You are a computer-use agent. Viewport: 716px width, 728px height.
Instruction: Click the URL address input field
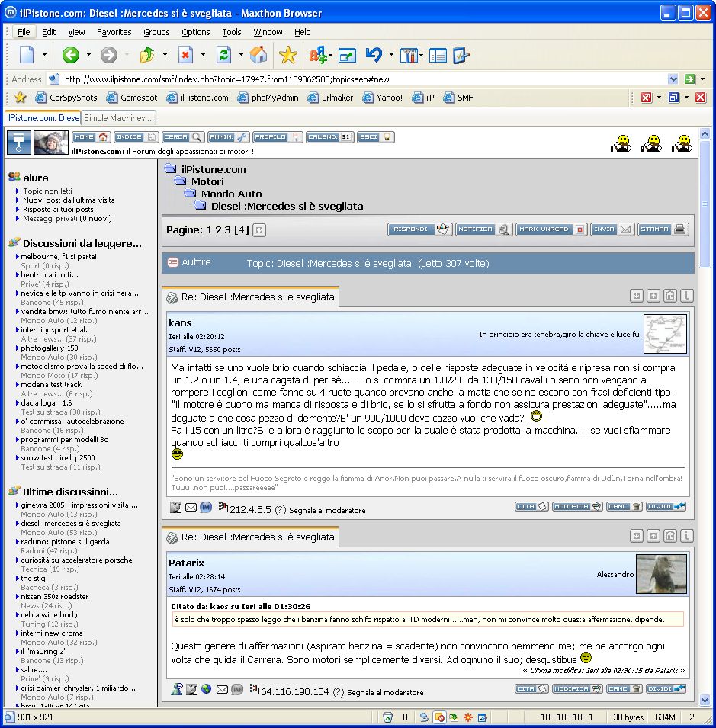(x=358, y=79)
